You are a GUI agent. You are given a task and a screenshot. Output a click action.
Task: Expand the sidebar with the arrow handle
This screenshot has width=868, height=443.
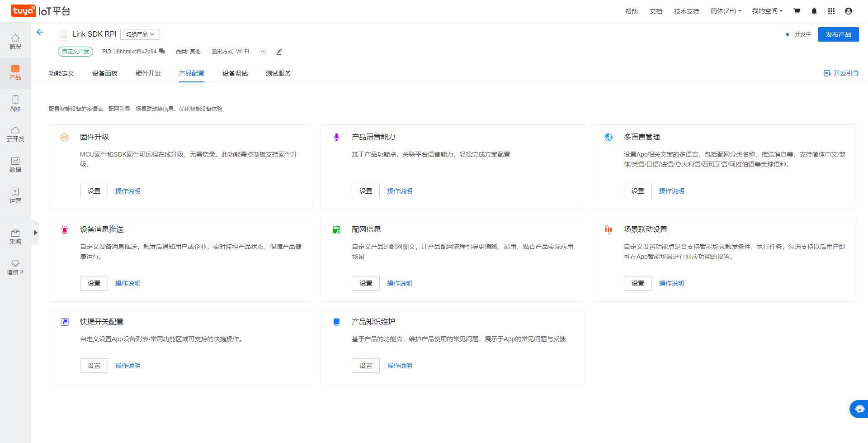pos(35,233)
